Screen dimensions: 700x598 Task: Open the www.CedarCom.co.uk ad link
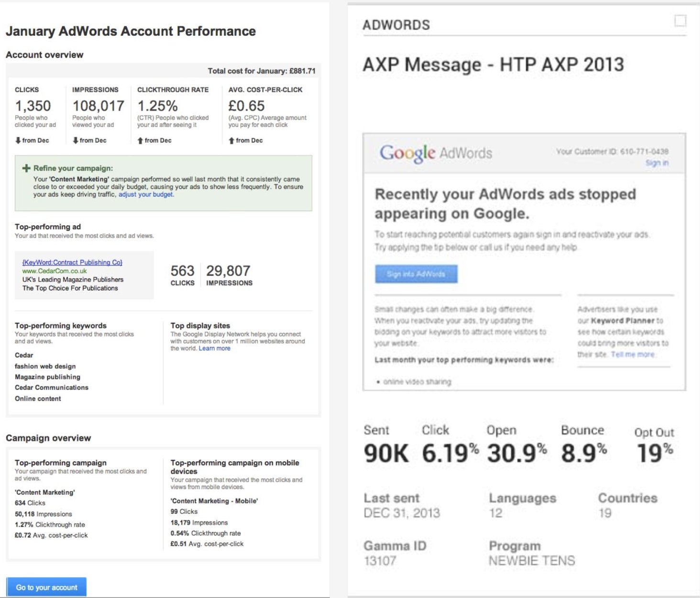pyautogui.click(x=55, y=270)
